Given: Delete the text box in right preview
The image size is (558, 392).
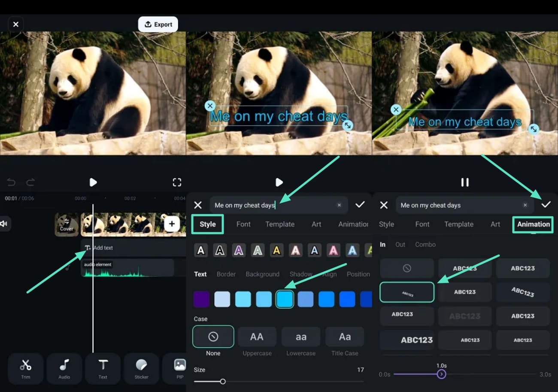Looking at the screenshot, I should (396, 110).
